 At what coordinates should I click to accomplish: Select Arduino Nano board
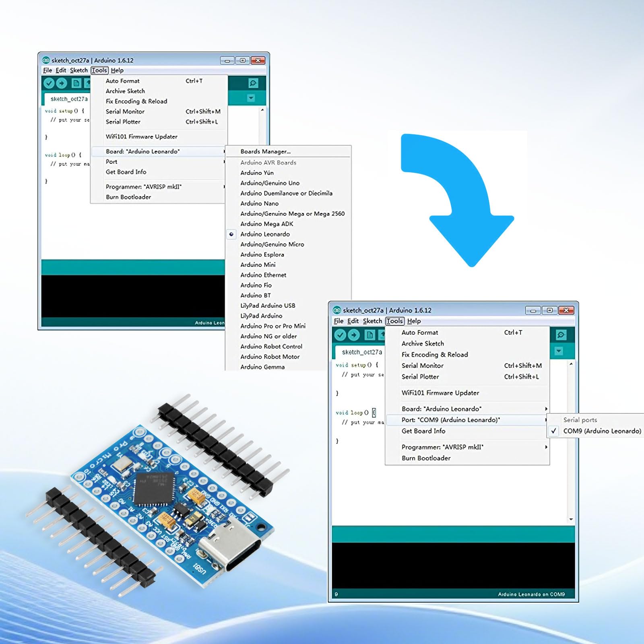(x=288, y=204)
